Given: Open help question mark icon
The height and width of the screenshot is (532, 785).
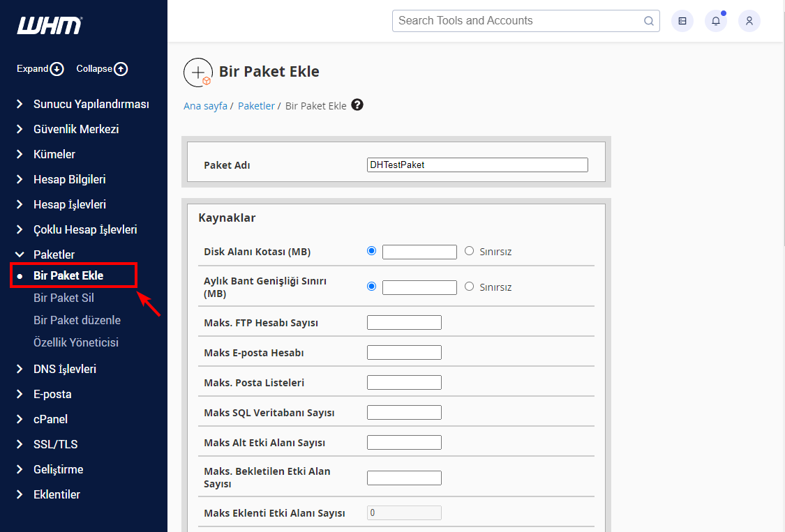Looking at the screenshot, I should [357, 105].
